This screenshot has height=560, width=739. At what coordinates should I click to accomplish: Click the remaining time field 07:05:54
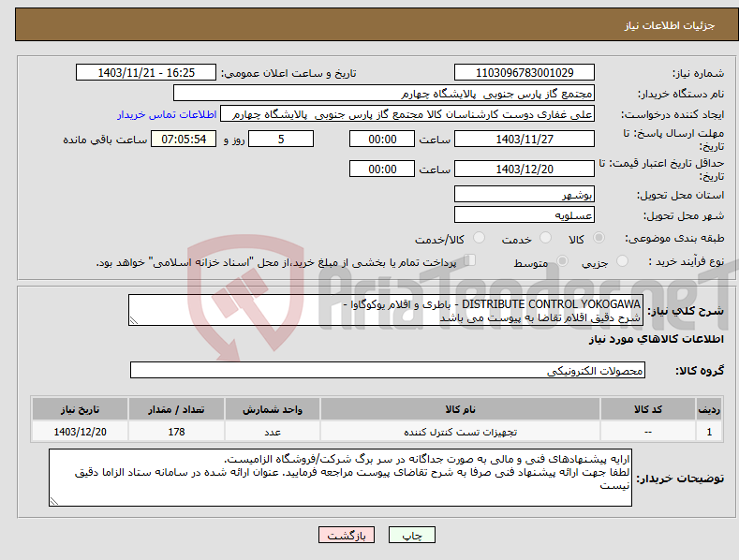pos(184,139)
